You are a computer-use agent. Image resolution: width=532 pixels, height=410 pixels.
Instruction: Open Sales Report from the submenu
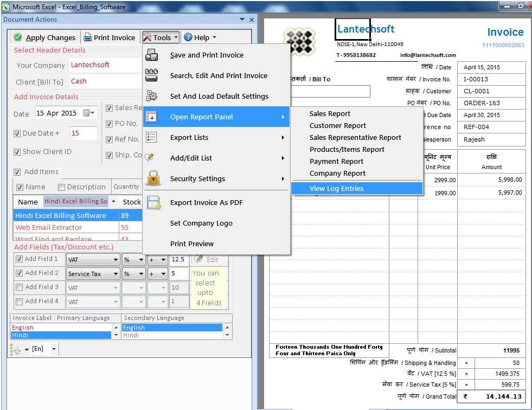[x=357, y=114]
